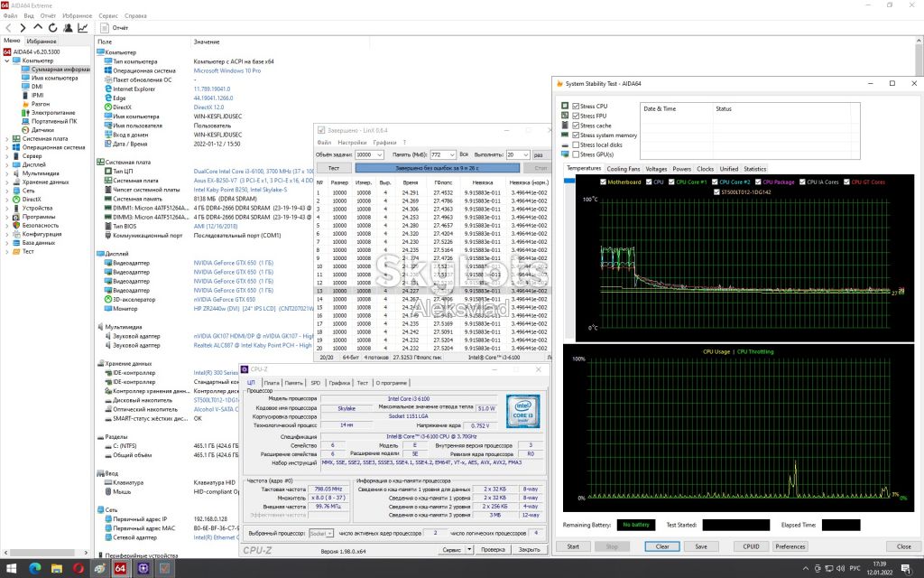Enable Stress GPU(s) checkbox
This screenshot has width=924, height=578.
576,154
